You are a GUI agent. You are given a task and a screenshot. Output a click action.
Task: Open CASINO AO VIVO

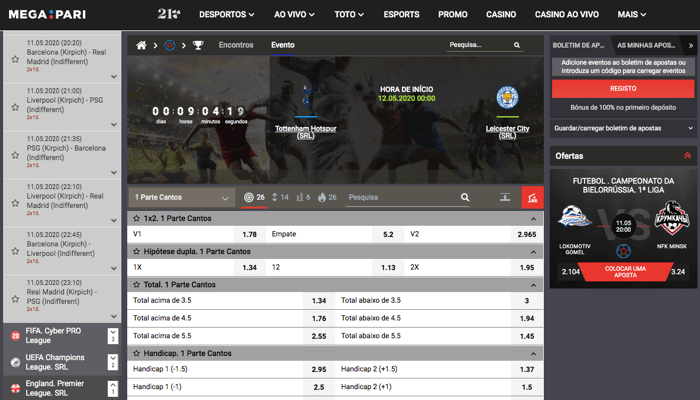pos(567,15)
